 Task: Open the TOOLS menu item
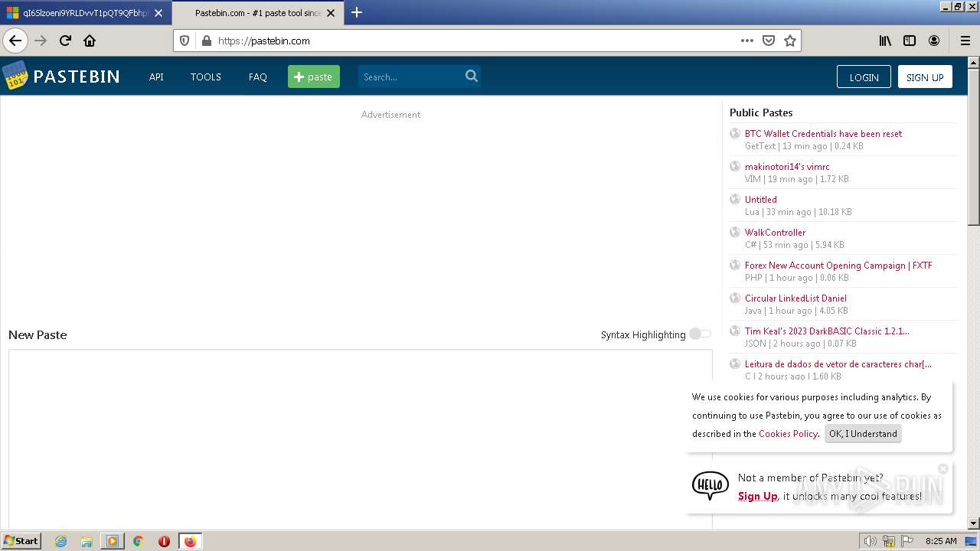[x=205, y=77]
